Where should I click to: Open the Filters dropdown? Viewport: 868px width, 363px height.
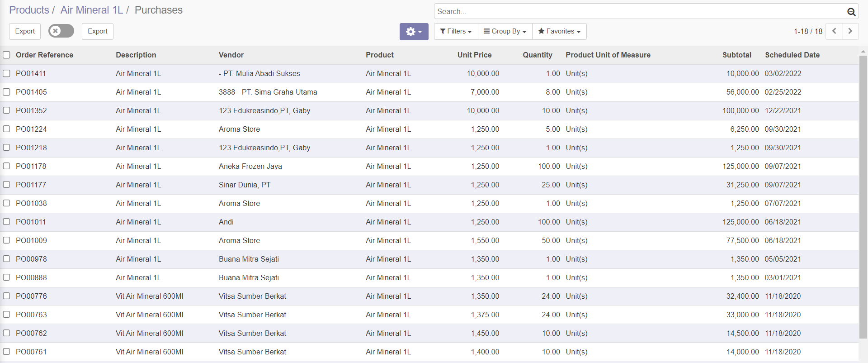(x=456, y=31)
